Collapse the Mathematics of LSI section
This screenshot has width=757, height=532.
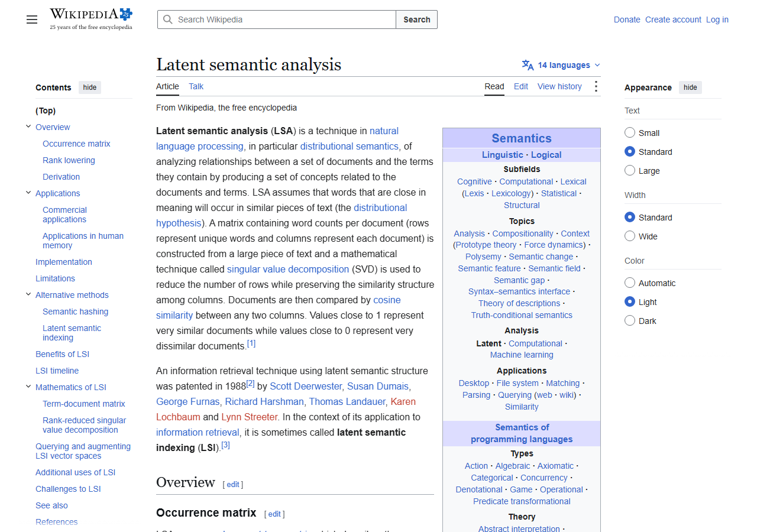[x=28, y=387]
